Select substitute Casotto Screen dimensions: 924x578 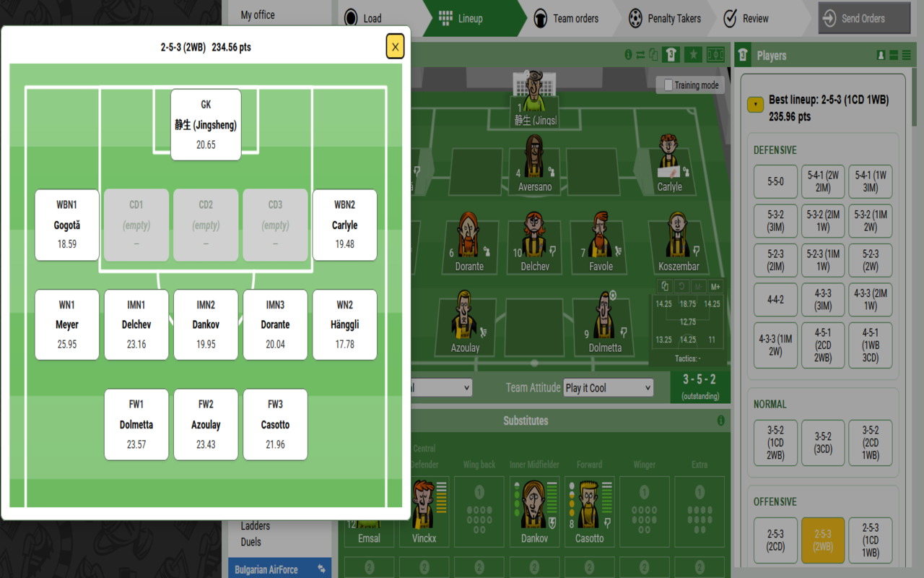[589, 510]
